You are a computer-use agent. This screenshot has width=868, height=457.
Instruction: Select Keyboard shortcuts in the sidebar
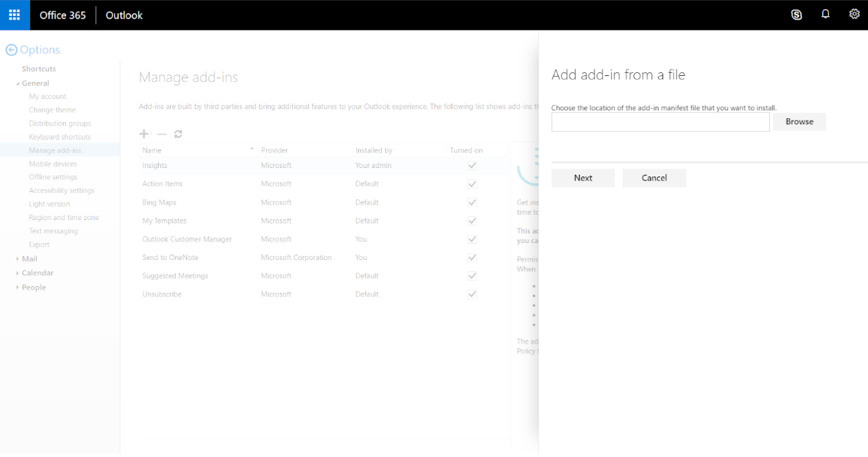(x=60, y=136)
